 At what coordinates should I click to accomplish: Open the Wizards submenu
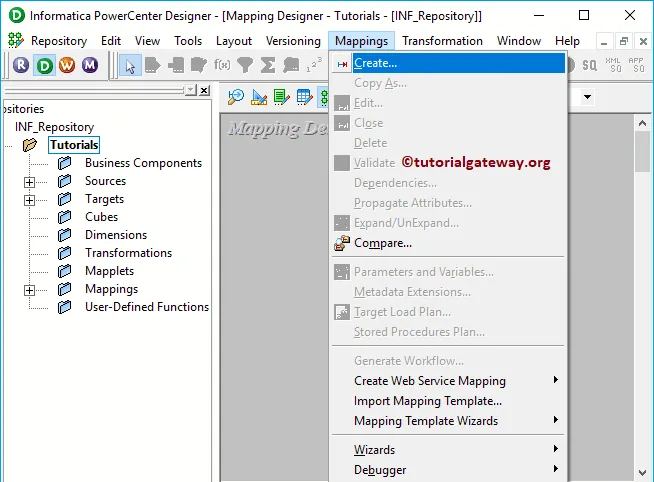448,450
